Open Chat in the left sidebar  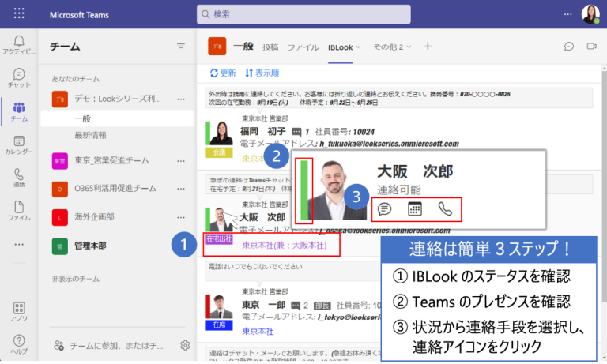[18, 77]
